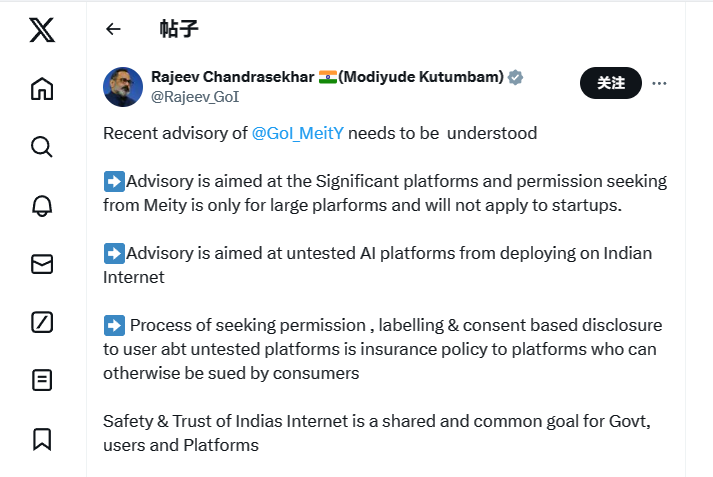
Task: Click the X logo icon
Action: (42, 30)
